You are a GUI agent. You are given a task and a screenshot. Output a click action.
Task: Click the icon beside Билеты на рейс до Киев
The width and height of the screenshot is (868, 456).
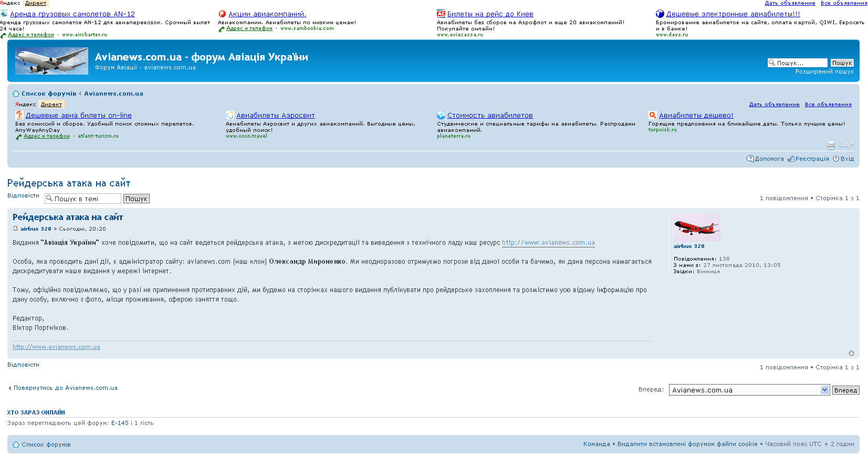pyautogui.click(x=441, y=14)
